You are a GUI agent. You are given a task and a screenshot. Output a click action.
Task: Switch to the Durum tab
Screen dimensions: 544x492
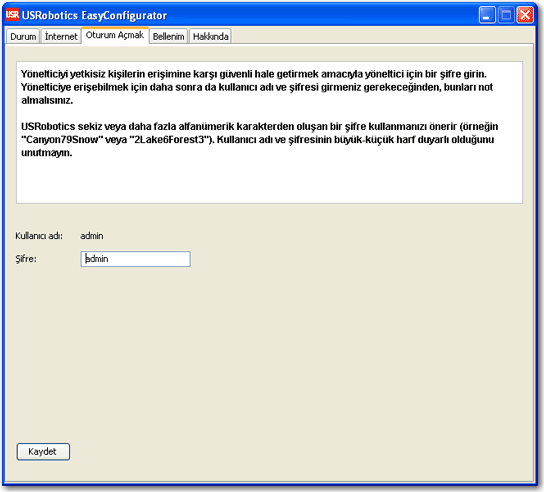pos(23,36)
